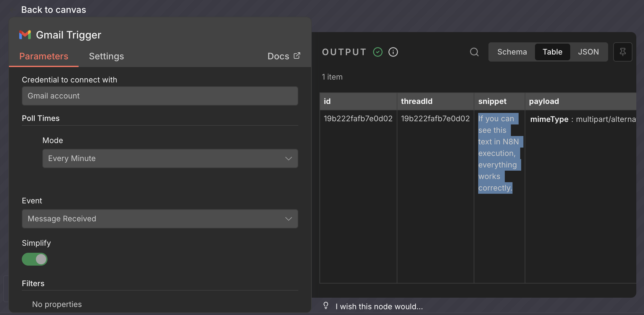Open the Gmail account credential selector
This screenshot has width=644, height=315.
point(160,96)
